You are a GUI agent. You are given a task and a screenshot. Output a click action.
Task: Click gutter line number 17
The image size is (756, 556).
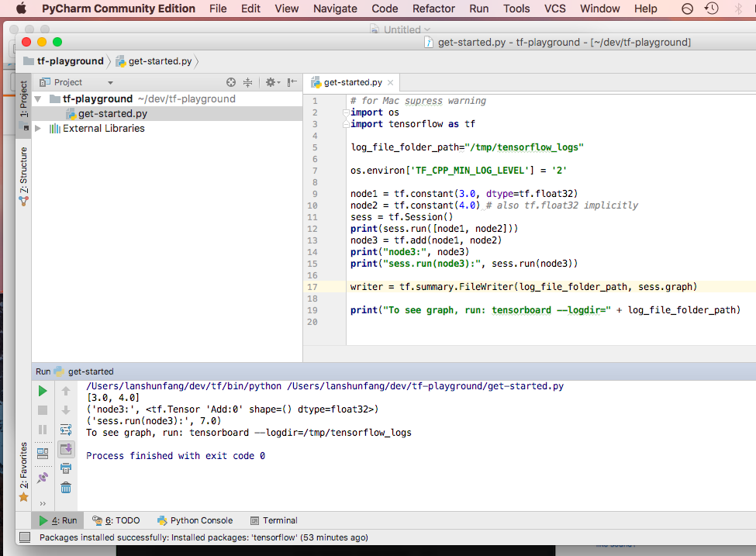pos(312,287)
